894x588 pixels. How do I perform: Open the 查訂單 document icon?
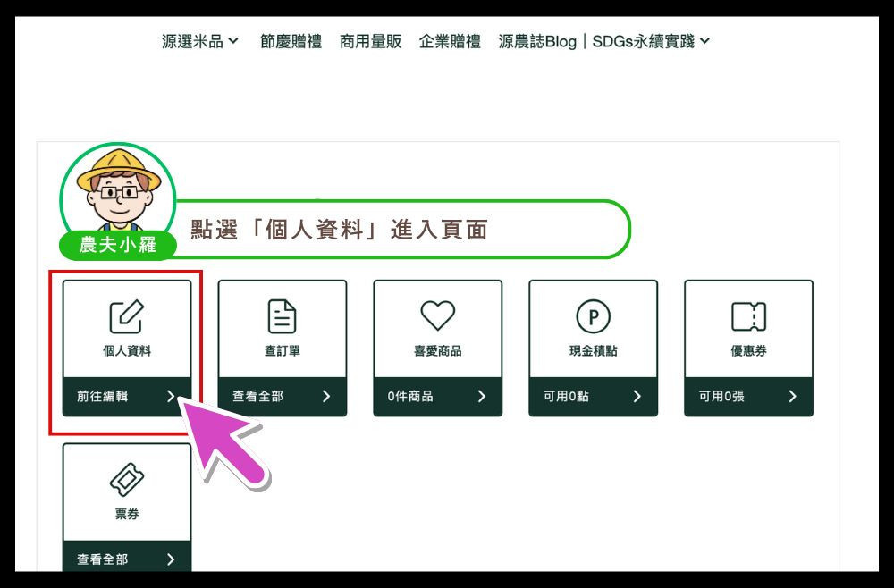pyautogui.click(x=283, y=316)
